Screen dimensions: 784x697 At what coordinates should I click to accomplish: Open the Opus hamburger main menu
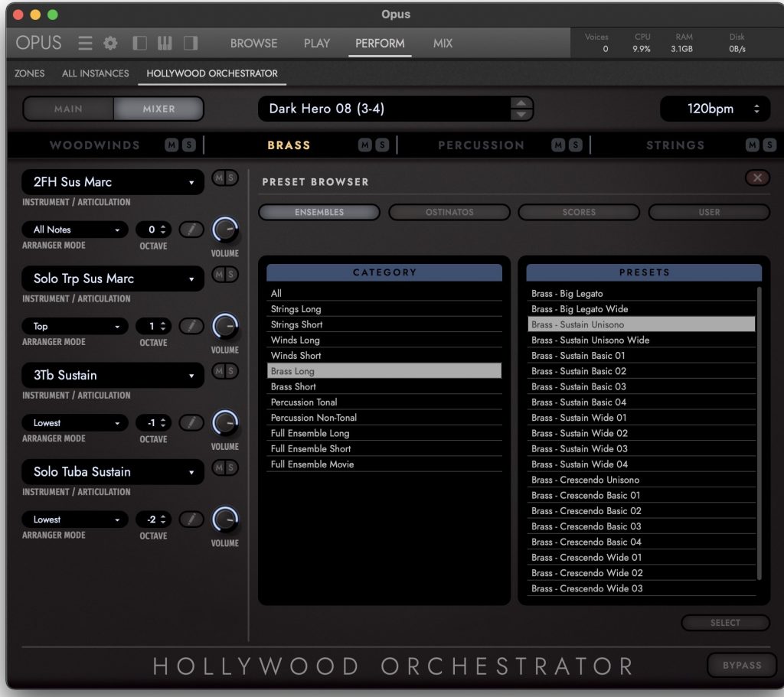[85, 43]
